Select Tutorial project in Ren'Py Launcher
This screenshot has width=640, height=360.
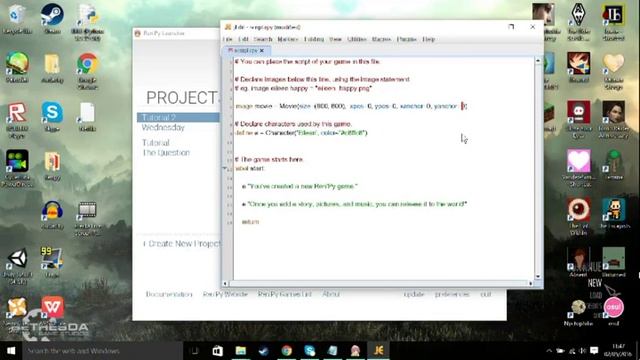pos(156,143)
